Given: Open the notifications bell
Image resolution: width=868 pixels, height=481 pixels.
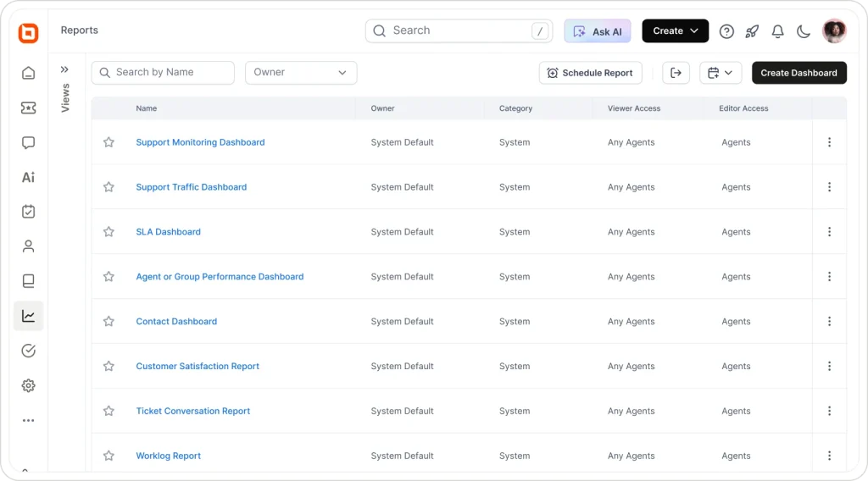Looking at the screenshot, I should tap(778, 31).
